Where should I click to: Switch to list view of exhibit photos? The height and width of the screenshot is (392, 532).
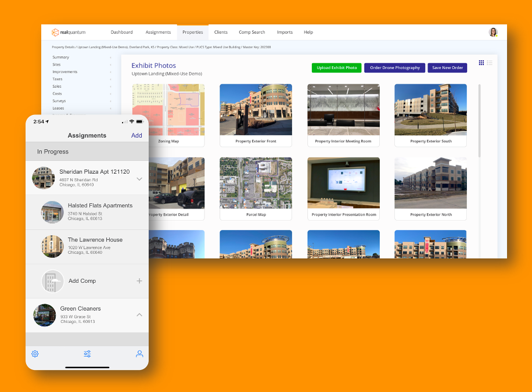(490, 62)
